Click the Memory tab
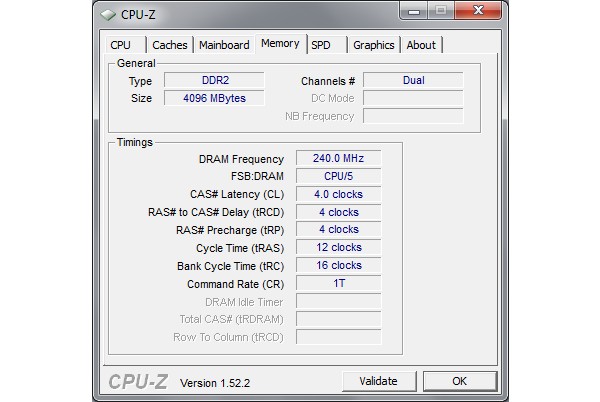Screen dimensions: 600x402 click(x=280, y=44)
